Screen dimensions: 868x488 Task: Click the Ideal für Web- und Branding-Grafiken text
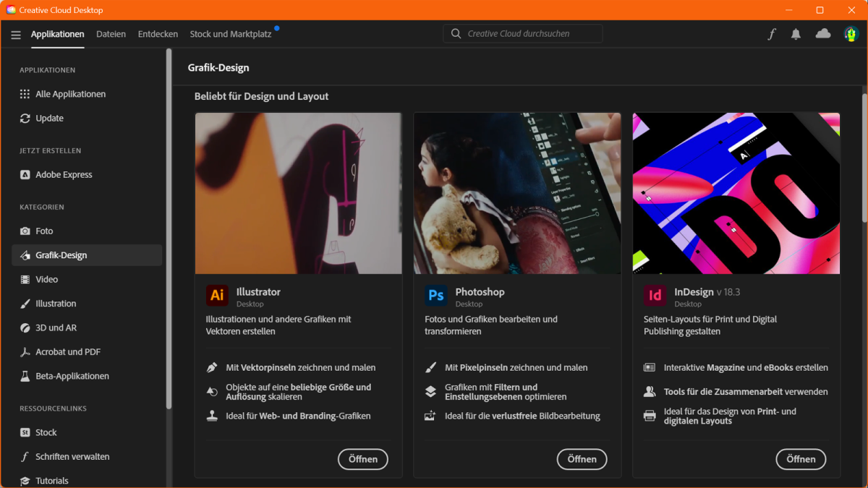299,416
